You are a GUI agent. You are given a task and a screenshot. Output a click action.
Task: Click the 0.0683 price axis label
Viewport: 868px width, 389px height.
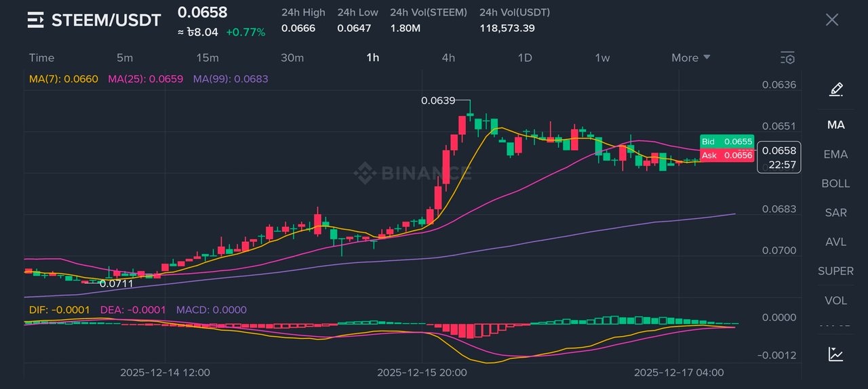[x=779, y=209]
